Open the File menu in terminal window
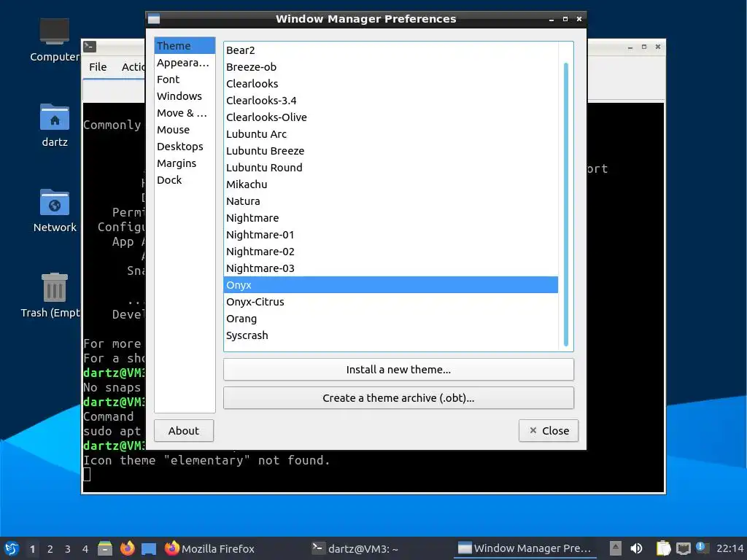 coord(98,66)
